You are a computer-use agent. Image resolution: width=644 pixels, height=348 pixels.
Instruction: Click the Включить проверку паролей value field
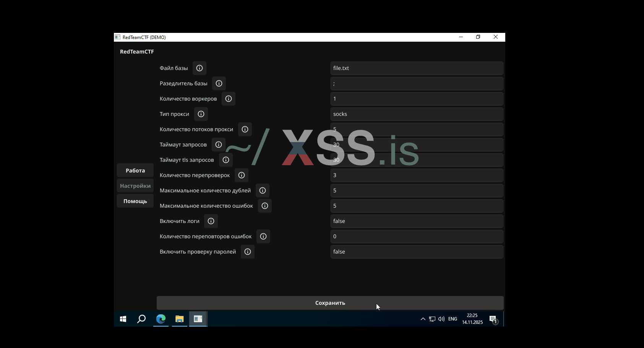417,252
